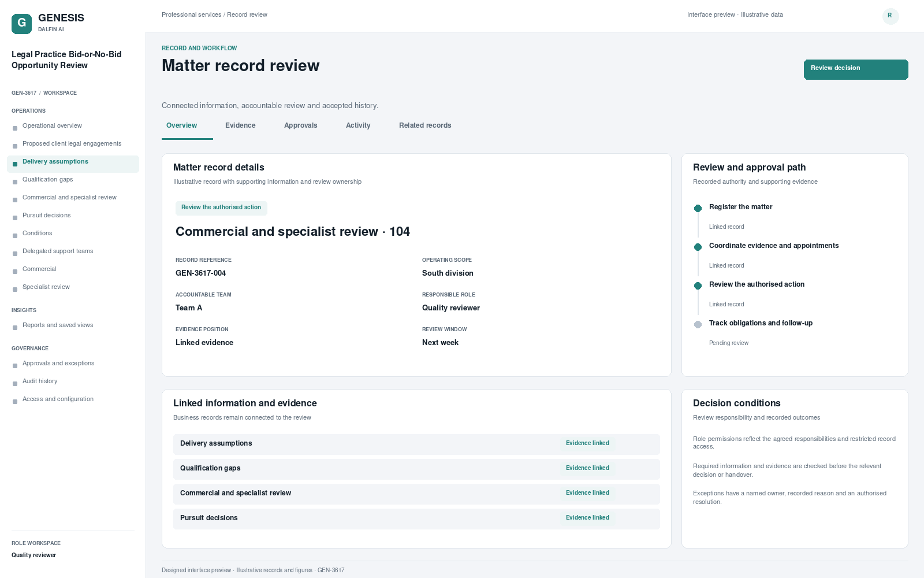The width and height of the screenshot is (924, 578).
Task: Click Evidence linked badge for Delivery assumptions
Action: (x=587, y=443)
